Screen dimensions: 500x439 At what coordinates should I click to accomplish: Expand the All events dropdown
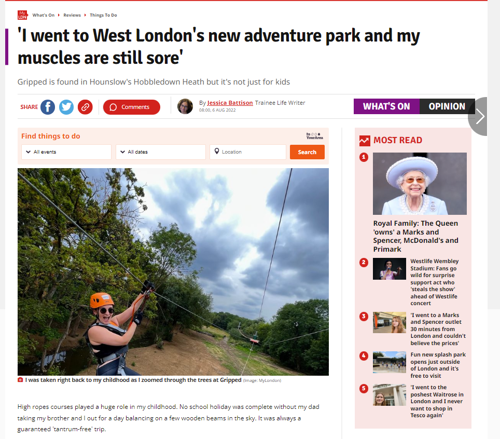pos(66,152)
